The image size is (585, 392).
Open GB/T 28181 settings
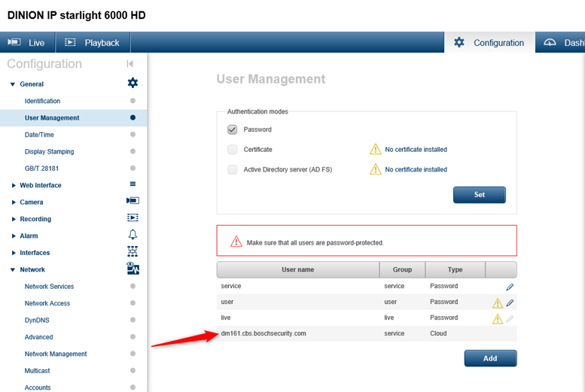(x=41, y=169)
